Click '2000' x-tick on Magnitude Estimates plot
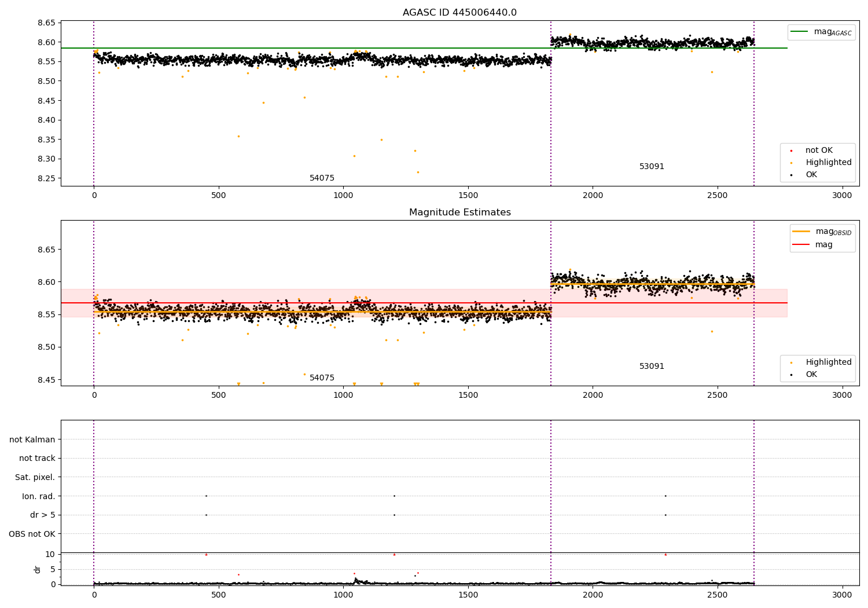Image resolution: width=868 pixels, height=608 pixels. click(x=593, y=395)
